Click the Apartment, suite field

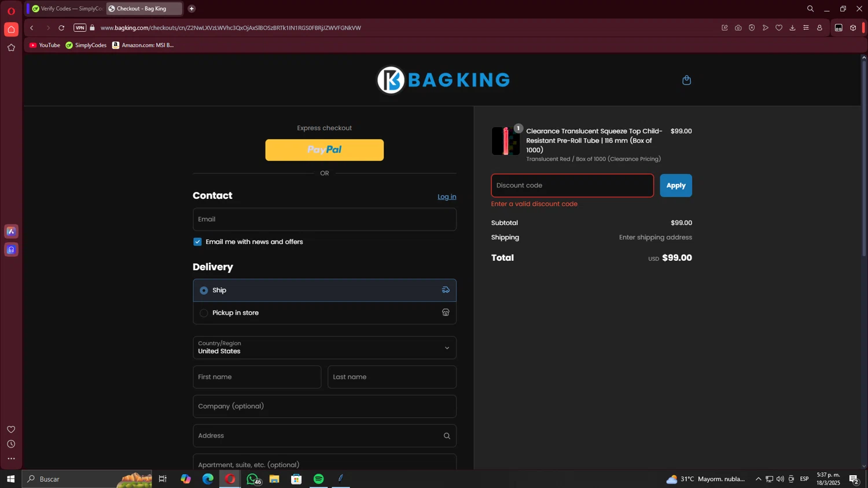coord(325,463)
